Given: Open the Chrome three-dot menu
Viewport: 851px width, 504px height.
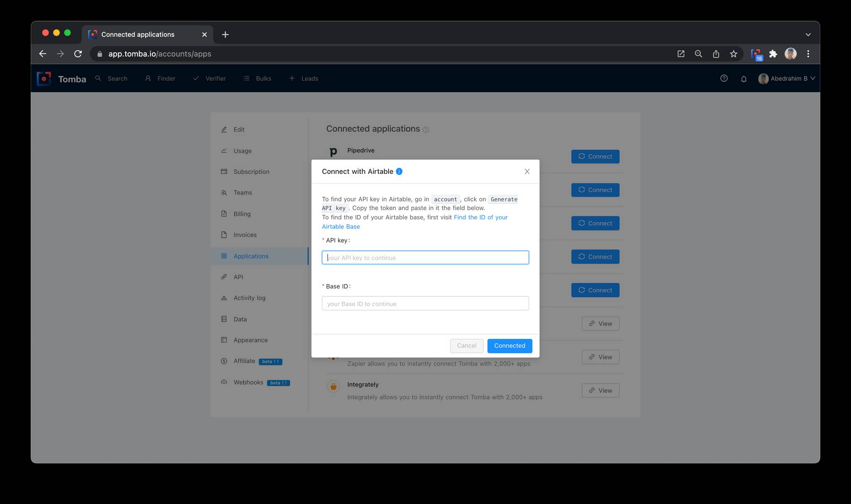Looking at the screenshot, I should [808, 54].
